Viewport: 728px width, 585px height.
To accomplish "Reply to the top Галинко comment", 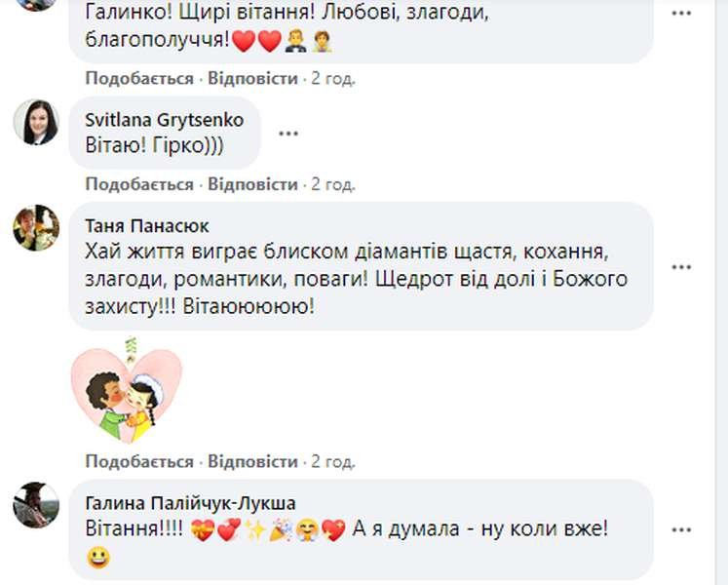I will tap(252, 76).
